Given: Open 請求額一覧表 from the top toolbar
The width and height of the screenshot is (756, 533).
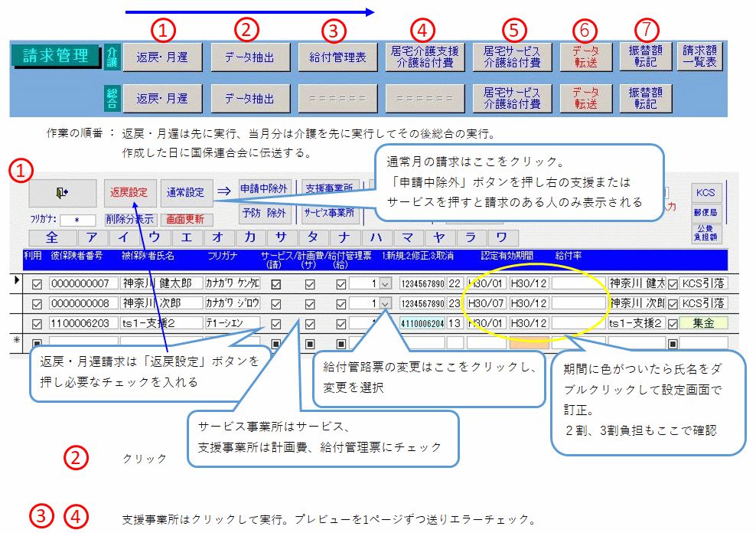Looking at the screenshot, I should point(699,57).
